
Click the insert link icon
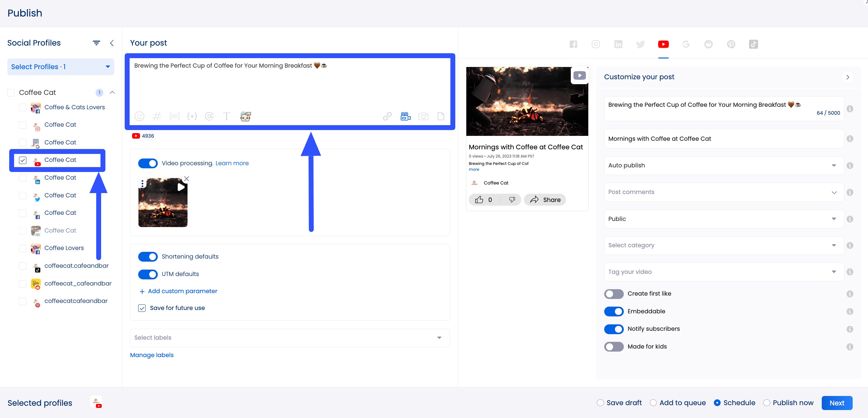point(387,117)
